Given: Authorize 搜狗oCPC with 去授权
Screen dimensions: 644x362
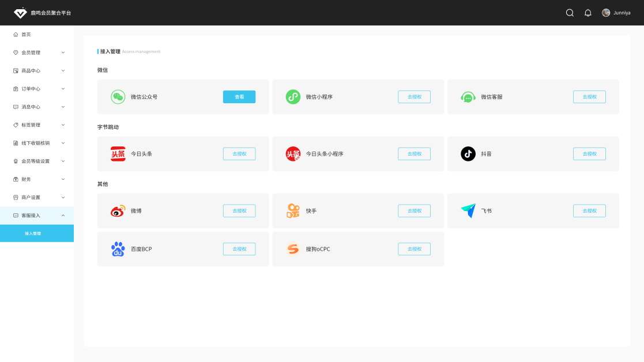Looking at the screenshot, I should (x=414, y=249).
